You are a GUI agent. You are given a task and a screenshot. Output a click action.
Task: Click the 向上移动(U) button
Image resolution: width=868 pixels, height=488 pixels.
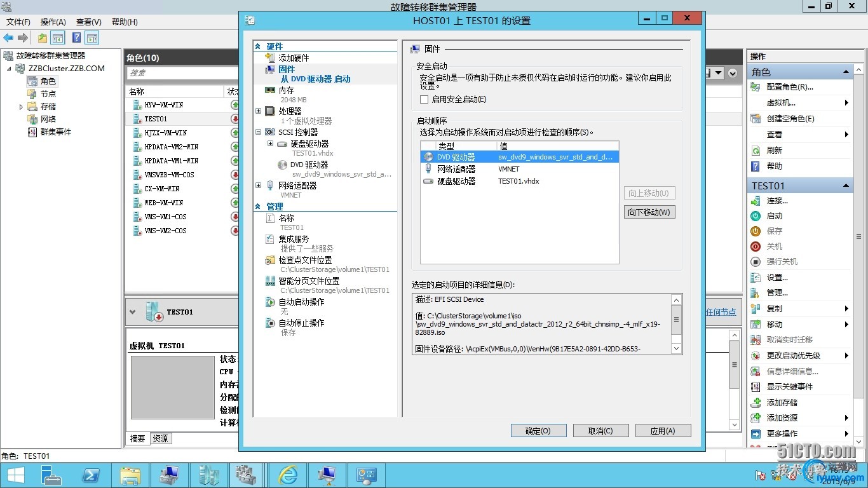point(649,193)
